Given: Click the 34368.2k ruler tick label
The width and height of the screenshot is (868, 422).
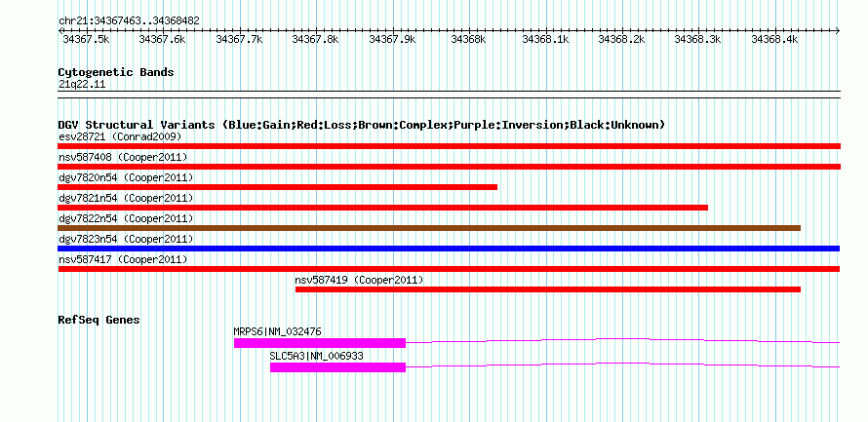Looking at the screenshot, I should [x=621, y=39].
